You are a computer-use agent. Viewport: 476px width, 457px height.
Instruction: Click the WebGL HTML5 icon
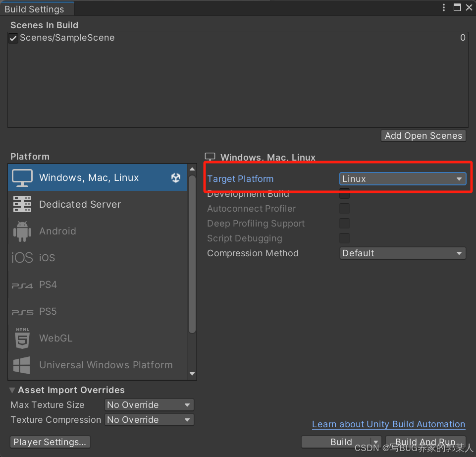(x=22, y=338)
